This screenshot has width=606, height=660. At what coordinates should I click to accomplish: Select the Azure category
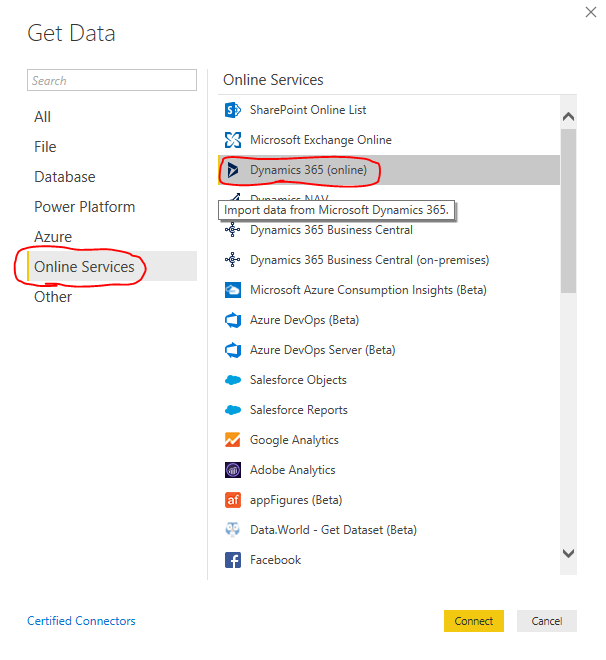(x=112, y=237)
